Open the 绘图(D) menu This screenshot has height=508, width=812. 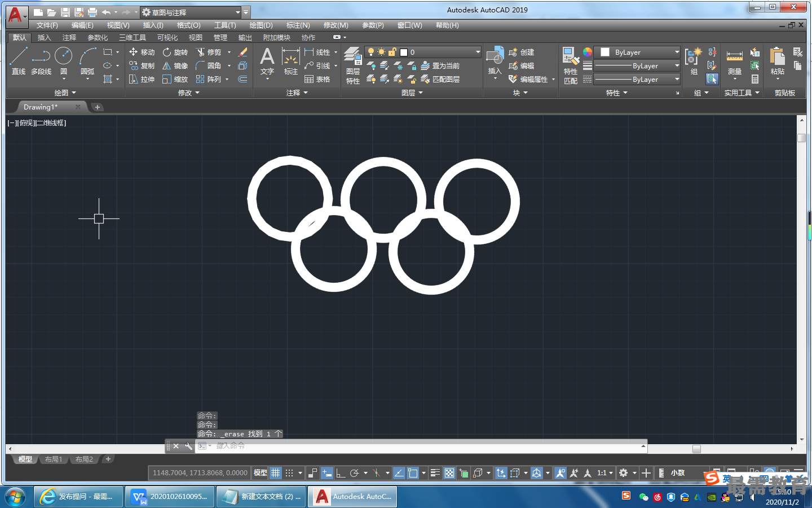click(x=261, y=25)
